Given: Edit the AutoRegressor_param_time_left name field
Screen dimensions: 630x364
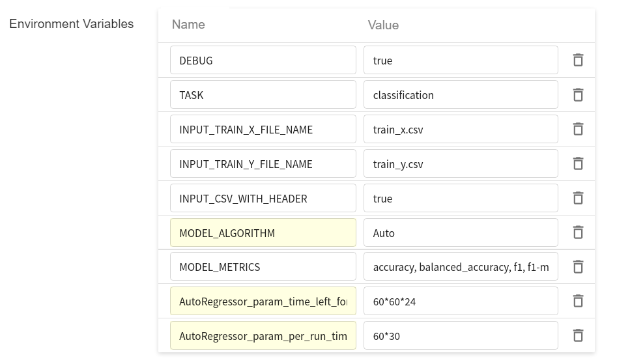Looking at the screenshot, I should 263,301.
